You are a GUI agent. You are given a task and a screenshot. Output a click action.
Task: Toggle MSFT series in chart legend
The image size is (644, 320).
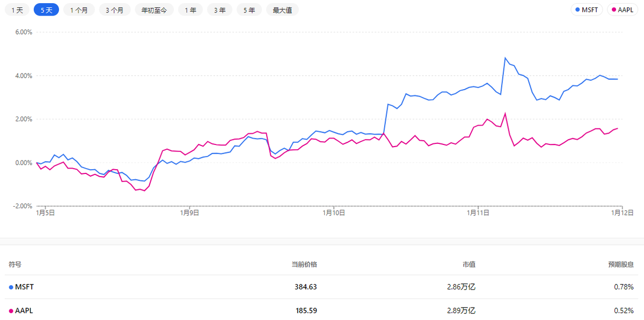(588, 10)
